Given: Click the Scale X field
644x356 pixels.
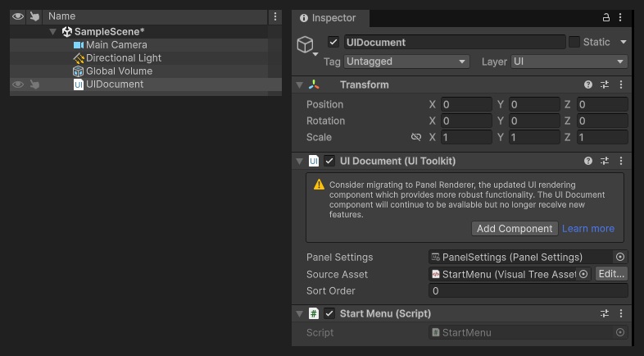Looking at the screenshot, I should click(466, 137).
